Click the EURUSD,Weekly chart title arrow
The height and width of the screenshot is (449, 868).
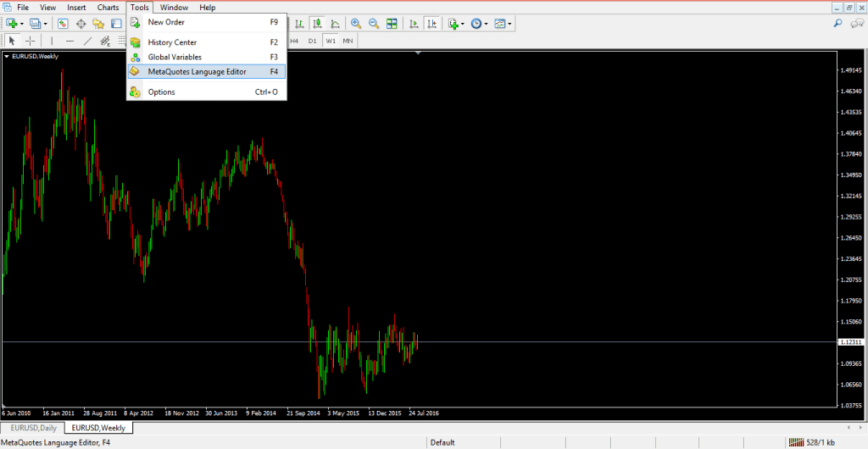coord(7,56)
